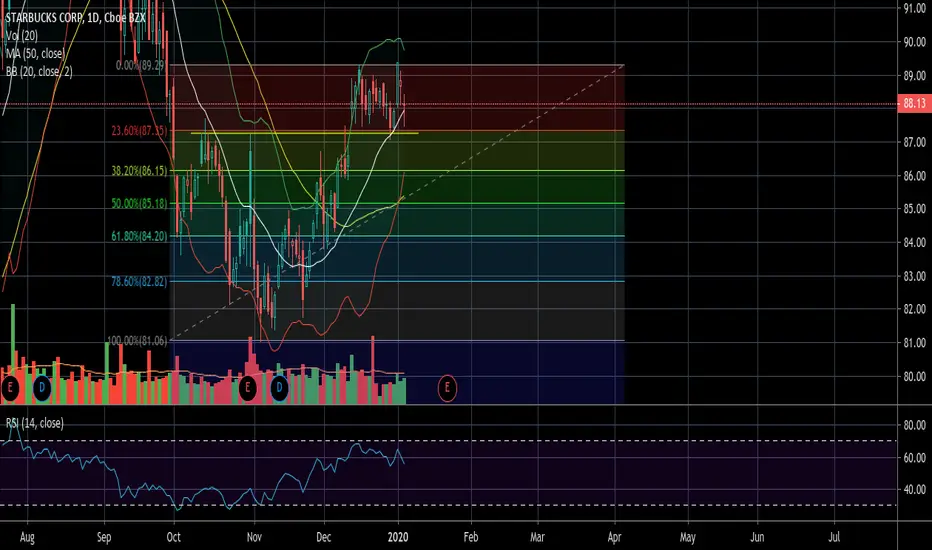Image resolution: width=932 pixels, height=550 pixels.
Task: Click the Feb label on the time axis
Action: coord(471,538)
